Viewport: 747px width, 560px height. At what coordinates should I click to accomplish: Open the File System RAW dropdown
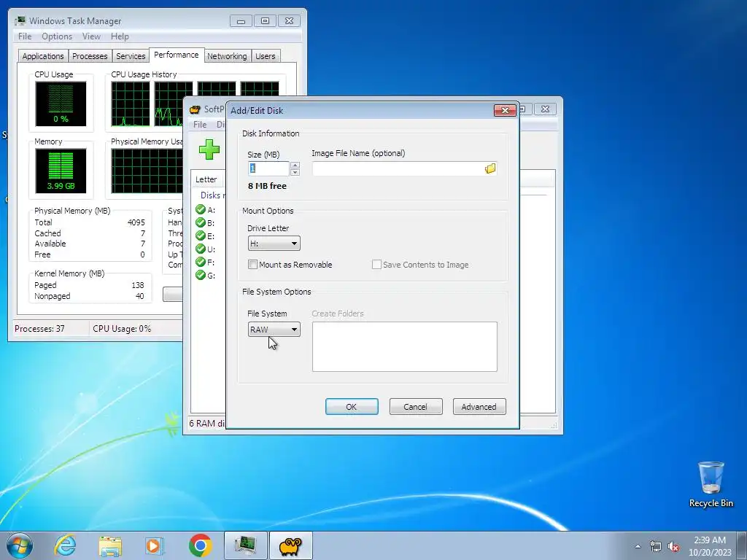pos(274,329)
